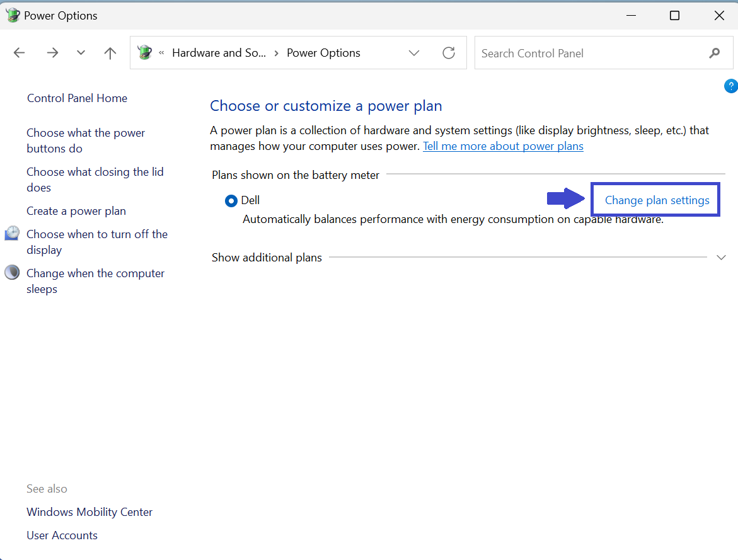Open the recent locations dropdown arrow

81,53
